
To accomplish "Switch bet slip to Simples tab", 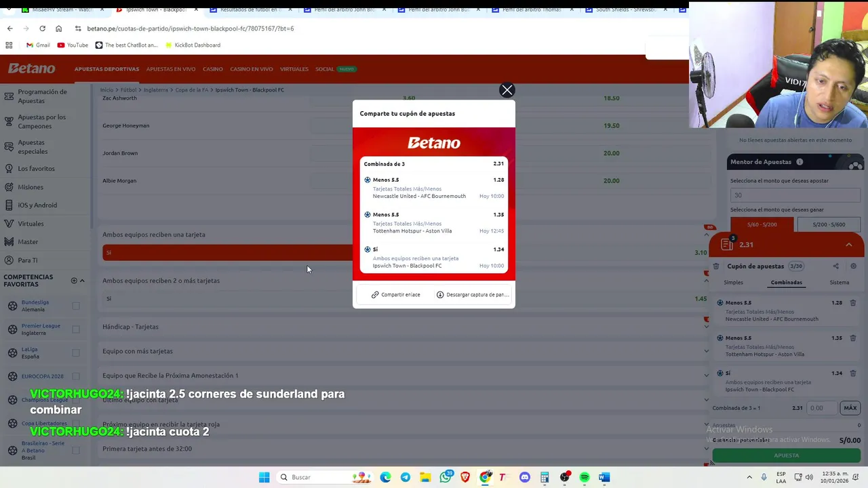I will click(733, 283).
